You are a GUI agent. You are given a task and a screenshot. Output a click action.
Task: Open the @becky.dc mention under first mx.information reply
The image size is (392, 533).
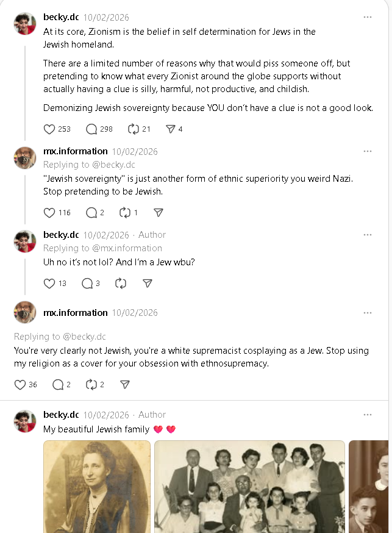113,165
